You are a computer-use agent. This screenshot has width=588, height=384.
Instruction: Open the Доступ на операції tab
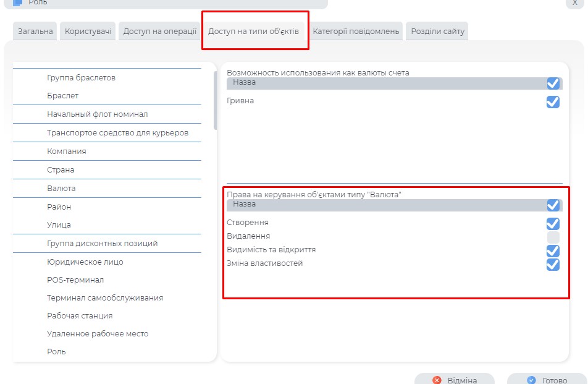(160, 31)
